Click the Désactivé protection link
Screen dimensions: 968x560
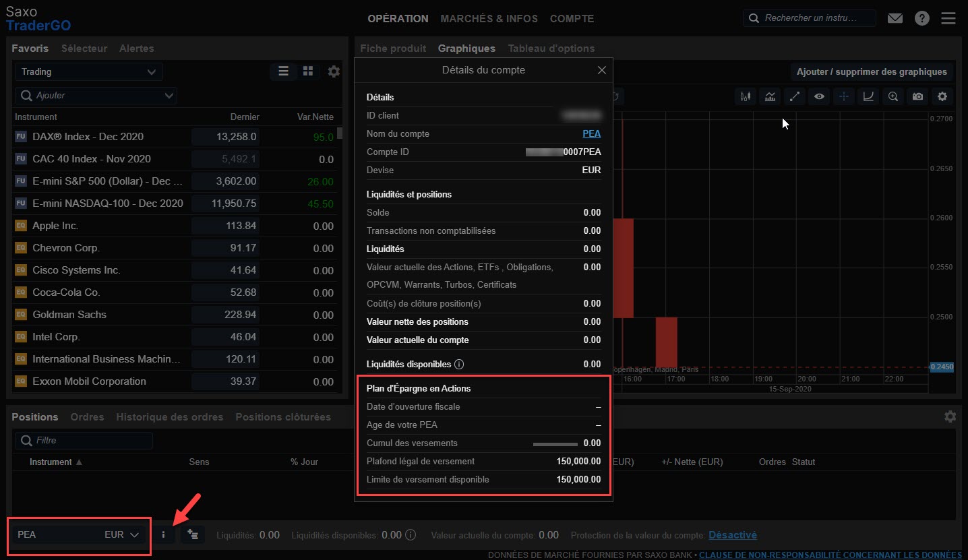click(733, 535)
